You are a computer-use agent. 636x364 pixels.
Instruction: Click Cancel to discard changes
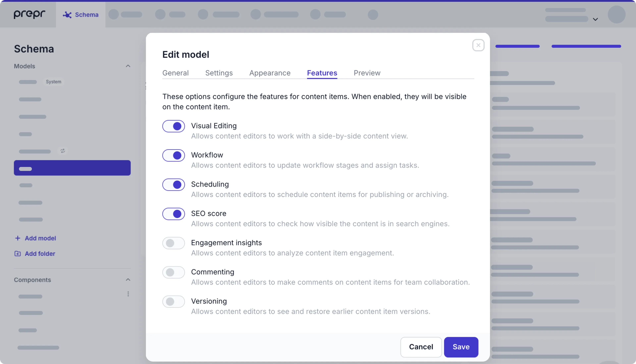coord(421,347)
